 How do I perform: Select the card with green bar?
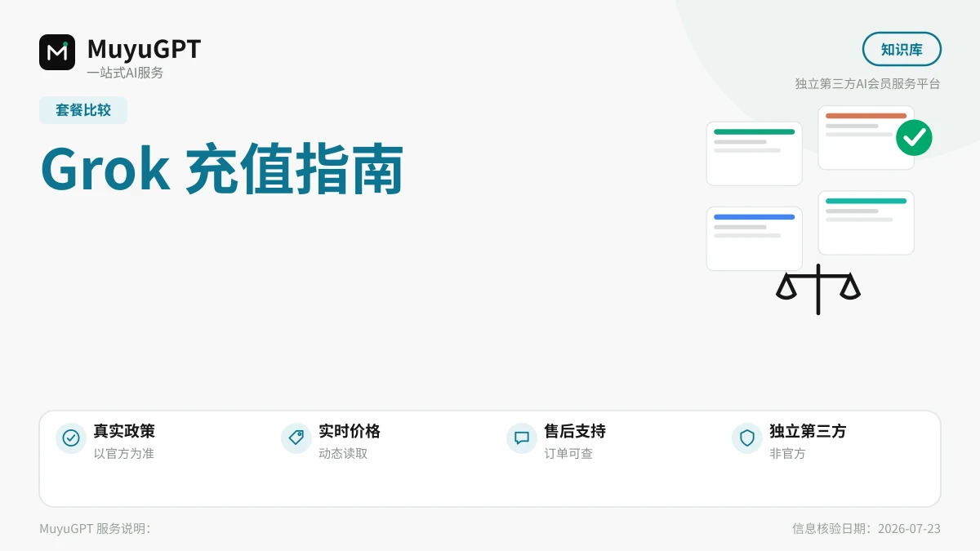point(755,153)
